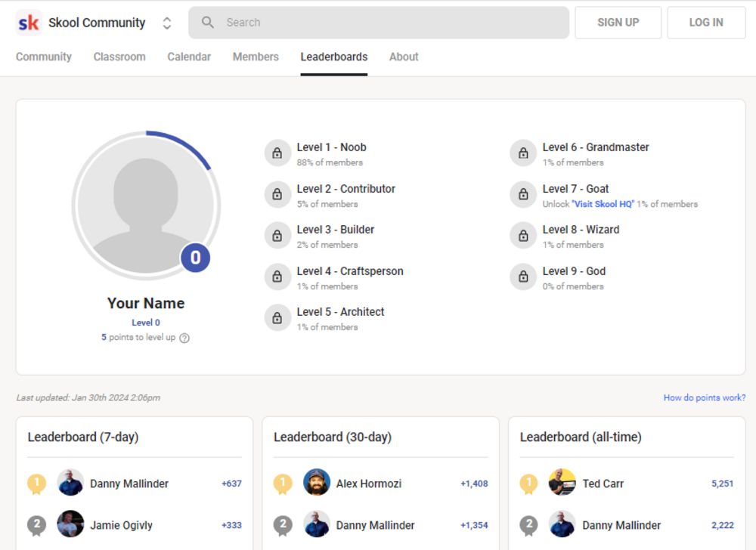756x550 pixels.
Task: Click the profile avatar placeholder image
Action: click(x=146, y=205)
